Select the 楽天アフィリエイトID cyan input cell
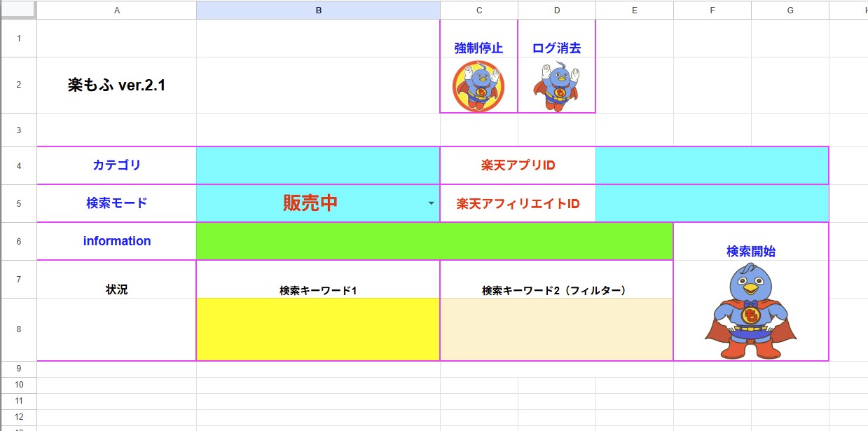This screenshot has height=431, width=868. click(712, 203)
